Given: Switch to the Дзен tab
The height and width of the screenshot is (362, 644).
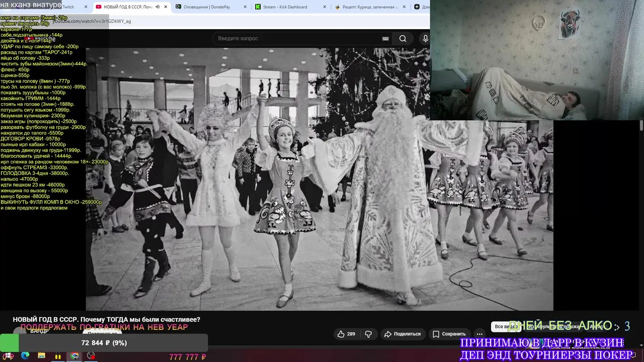Looking at the screenshot, I should (x=421, y=7).
